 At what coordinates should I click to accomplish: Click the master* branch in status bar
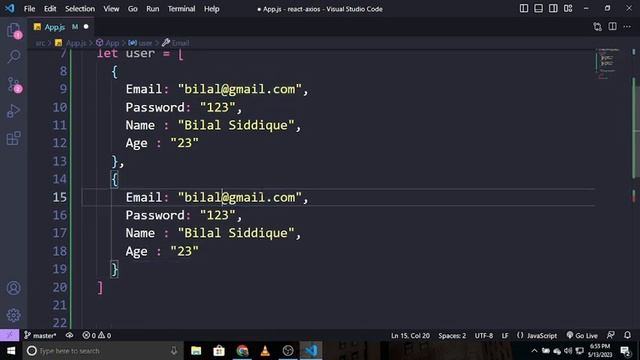(40, 336)
